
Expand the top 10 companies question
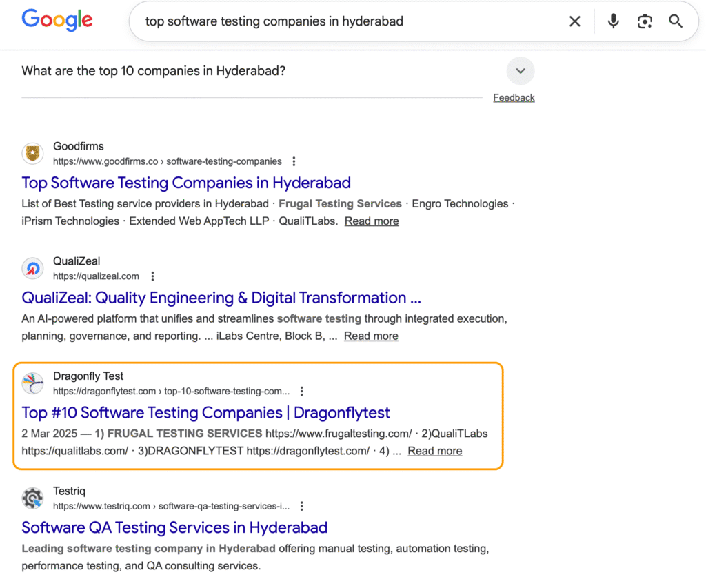click(x=521, y=70)
